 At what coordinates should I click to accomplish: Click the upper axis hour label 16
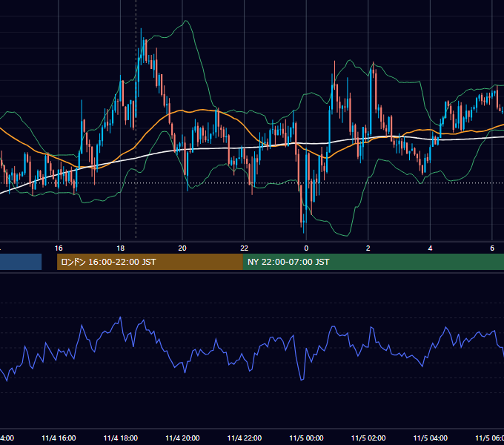59,248
